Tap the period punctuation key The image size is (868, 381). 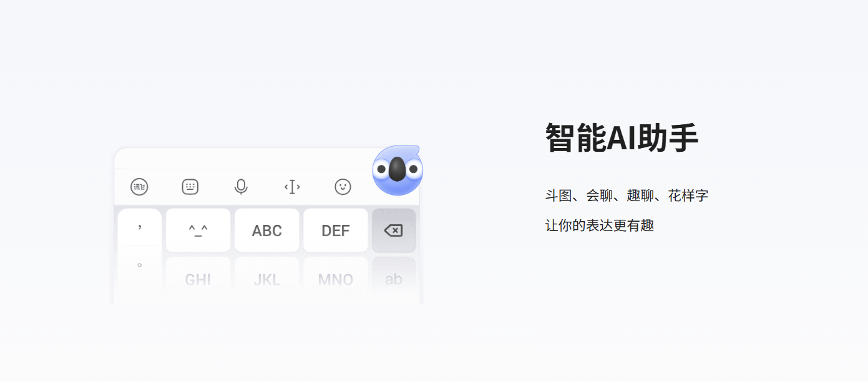pyautogui.click(x=140, y=265)
